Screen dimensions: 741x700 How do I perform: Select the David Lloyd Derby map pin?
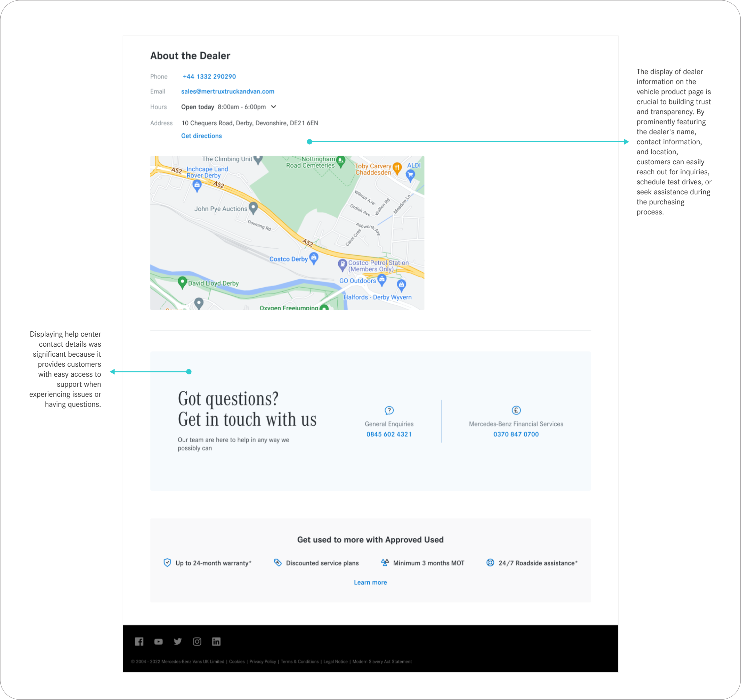click(x=182, y=283)
